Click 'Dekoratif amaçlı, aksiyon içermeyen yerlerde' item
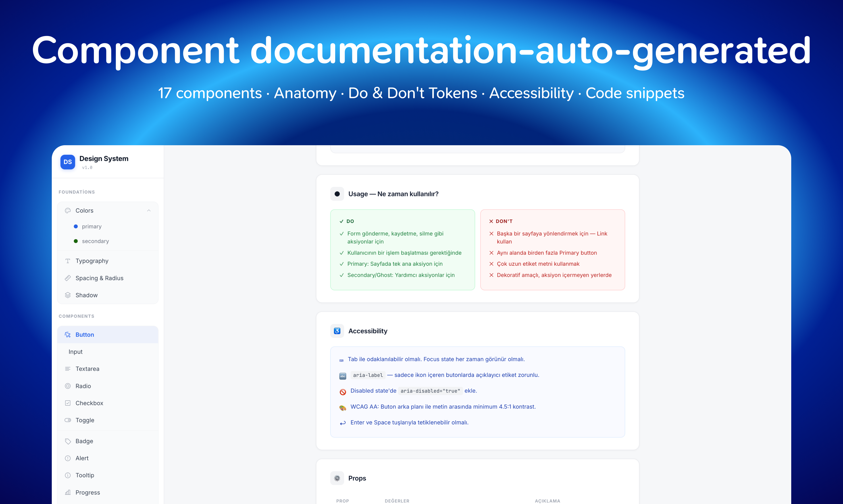843x504 pixels. (554, 275)
